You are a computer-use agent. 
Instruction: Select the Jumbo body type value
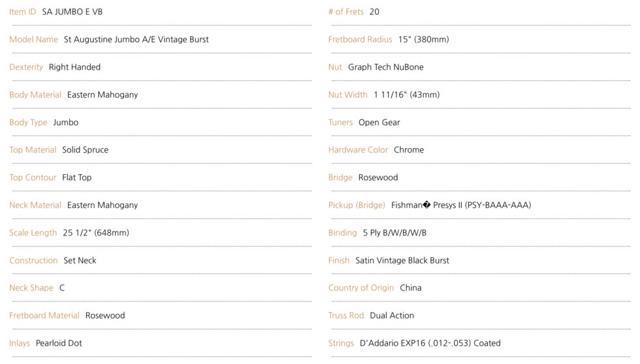click(65, 123)
